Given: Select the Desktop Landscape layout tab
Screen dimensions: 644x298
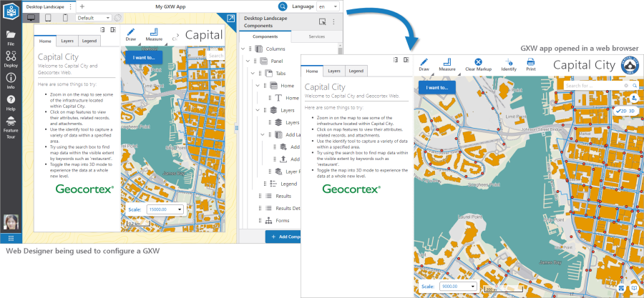Looking at the screenshot, I should tap(45, 6).
